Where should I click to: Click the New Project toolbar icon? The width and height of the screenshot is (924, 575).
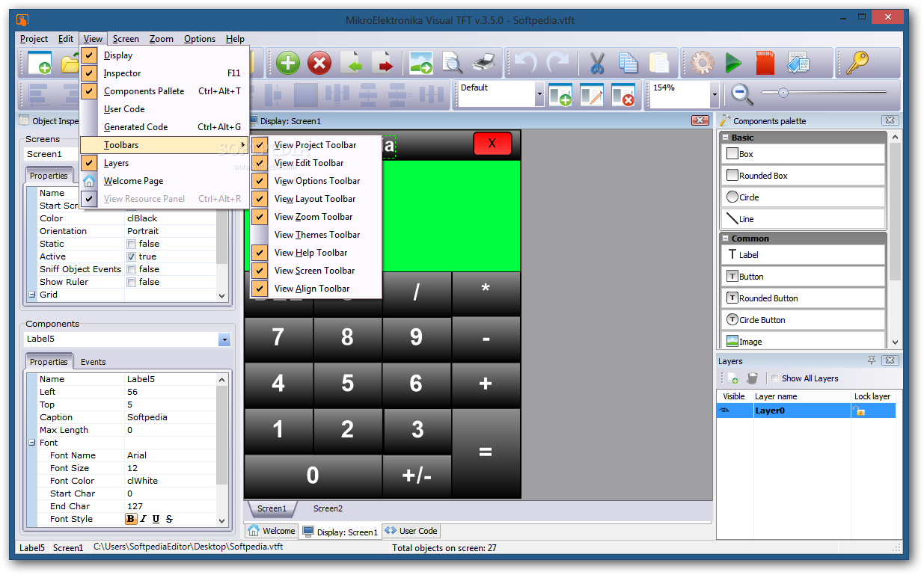coord(39,63)
